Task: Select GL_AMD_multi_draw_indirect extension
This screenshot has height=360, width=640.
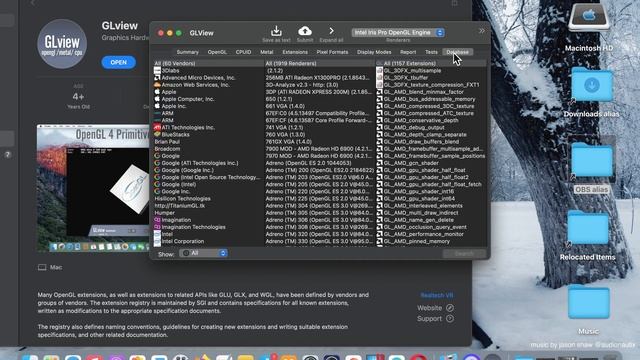Action: (431, 213)
